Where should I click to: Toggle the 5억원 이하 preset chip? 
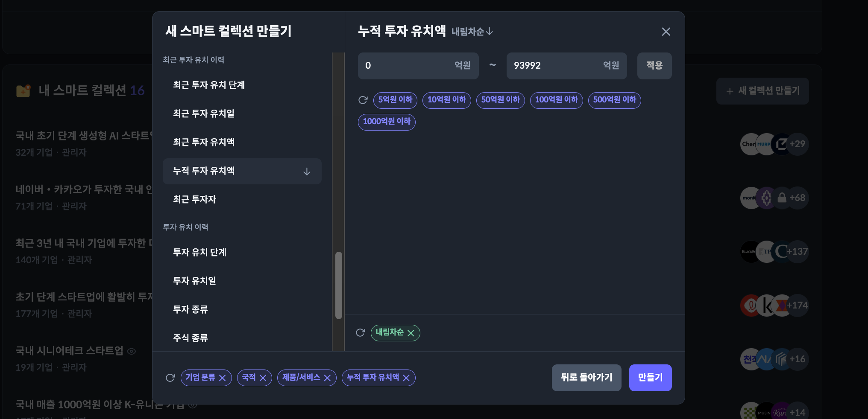pyautogui.click(x=395, y=100)
